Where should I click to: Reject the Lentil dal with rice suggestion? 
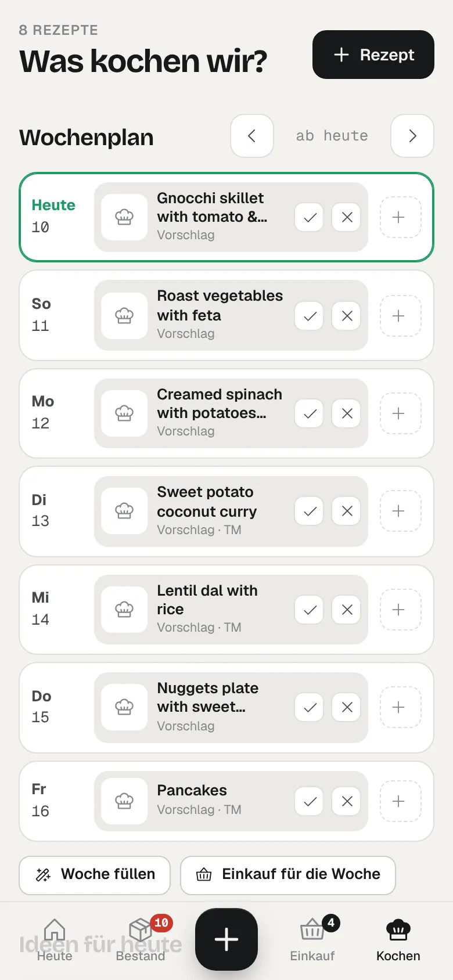347,610
